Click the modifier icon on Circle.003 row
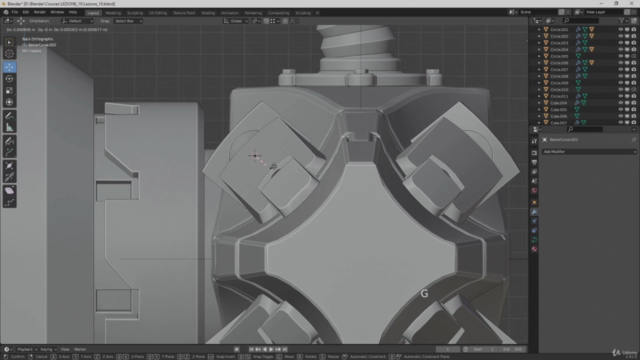Image resolution: width=640 pixels, height=360 pixels. coord(578,43)
